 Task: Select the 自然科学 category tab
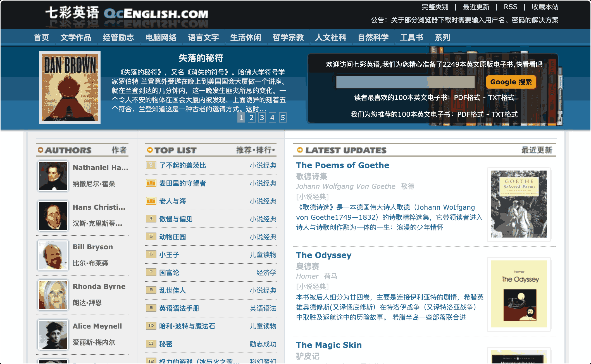click(373, 37)
